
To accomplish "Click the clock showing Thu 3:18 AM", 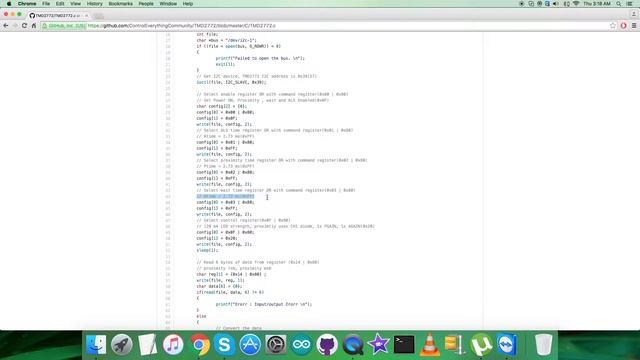I will click(597, 4).
